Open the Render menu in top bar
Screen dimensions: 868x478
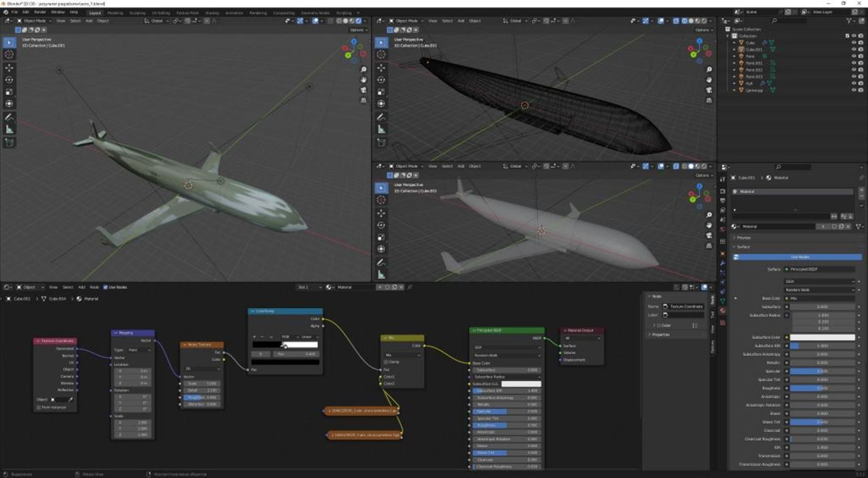click(40, 12)
